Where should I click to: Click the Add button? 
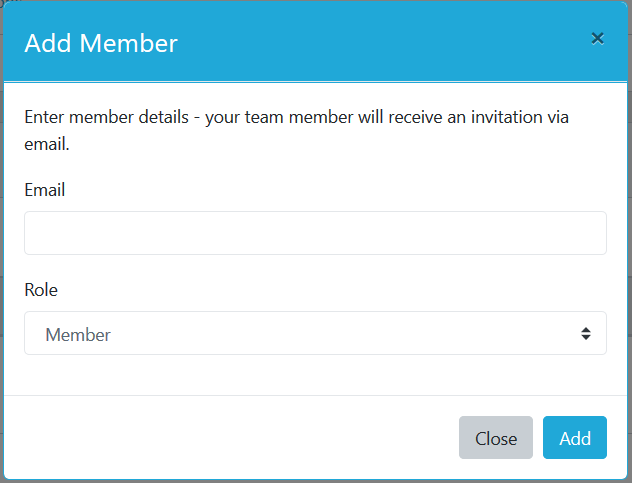574,437
